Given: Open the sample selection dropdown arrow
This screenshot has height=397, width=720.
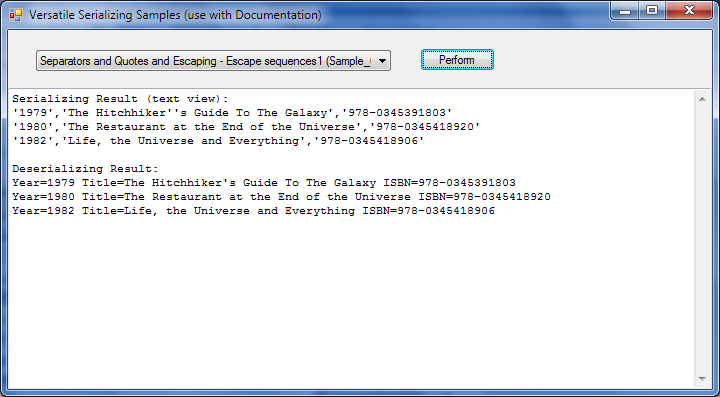Looking at the screenshot, I should pyautogui.click(x=382, y=61).
